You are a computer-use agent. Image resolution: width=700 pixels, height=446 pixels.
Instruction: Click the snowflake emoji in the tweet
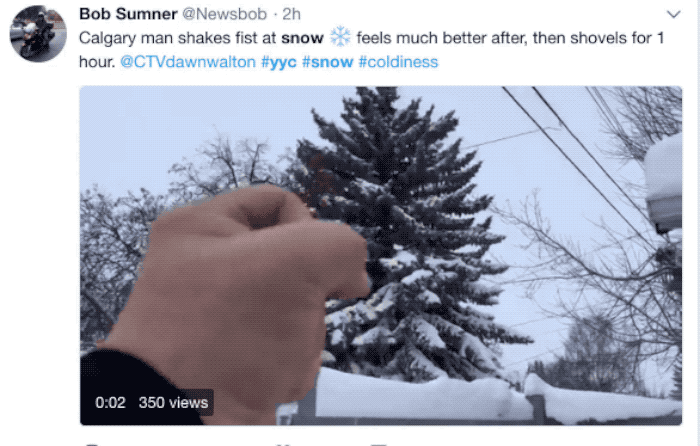coord(340,37)
